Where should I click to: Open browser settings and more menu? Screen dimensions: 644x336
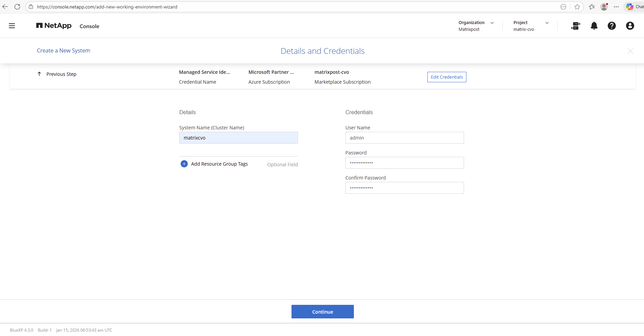click(616, 7)
